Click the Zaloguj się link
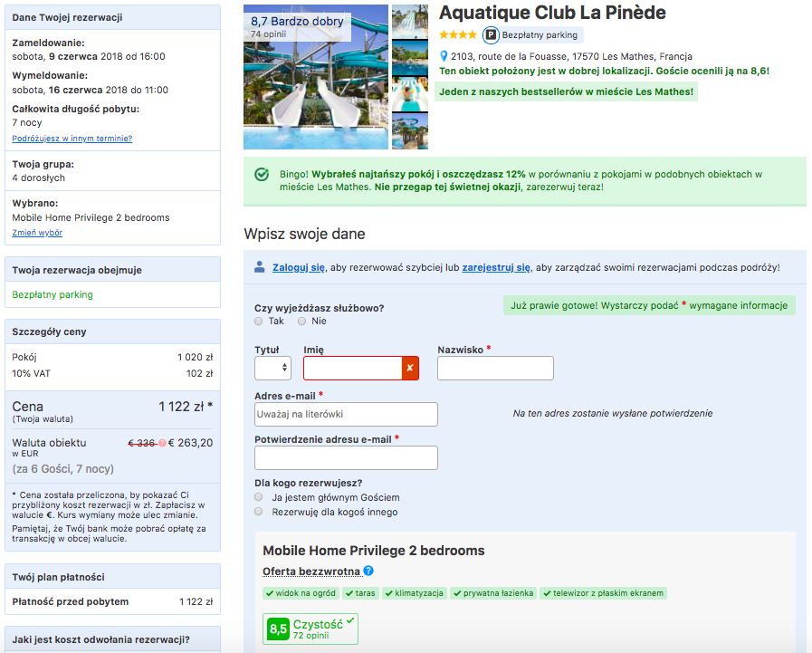812x653 pixels. (299, 267)
